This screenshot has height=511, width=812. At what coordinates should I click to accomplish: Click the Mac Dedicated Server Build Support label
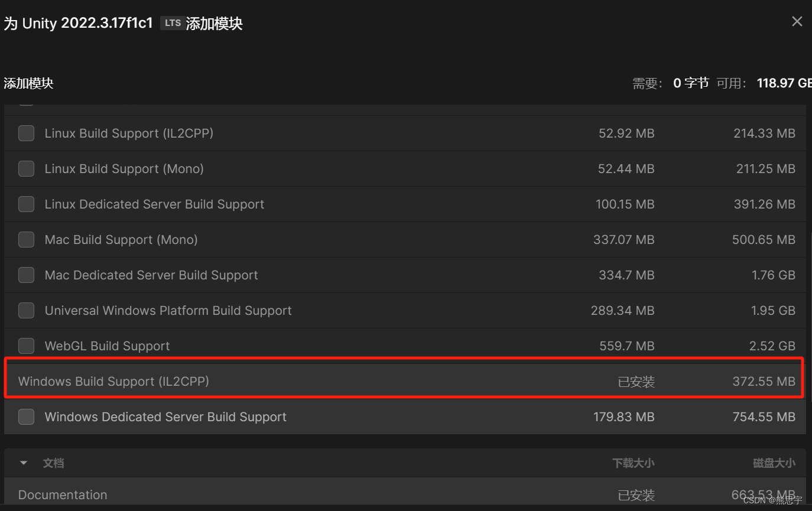pyautogui.click(x=151, y=275)
